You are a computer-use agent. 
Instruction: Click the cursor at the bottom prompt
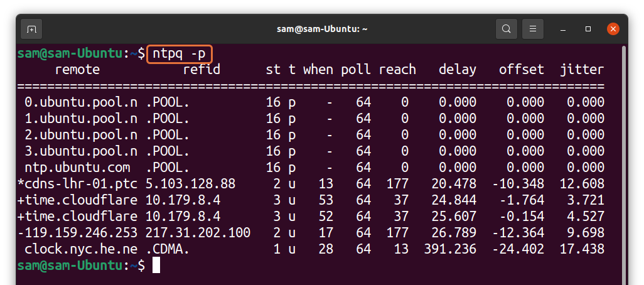(x=156, y=266)
